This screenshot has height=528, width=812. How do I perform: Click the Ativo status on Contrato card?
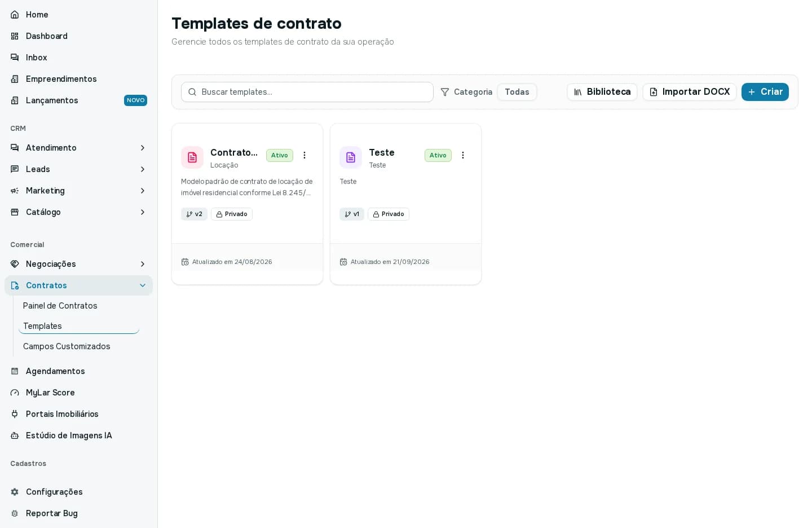click(280, 155)
